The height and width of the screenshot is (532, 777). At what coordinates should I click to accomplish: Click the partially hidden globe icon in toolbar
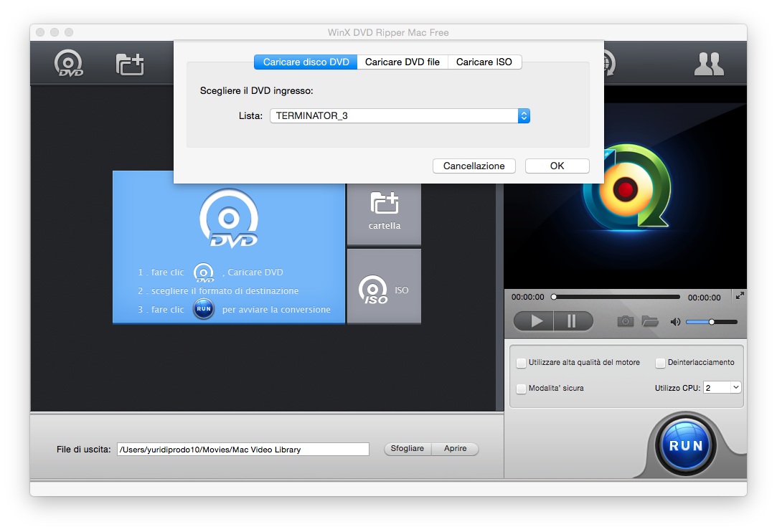[x=610, y=63]
